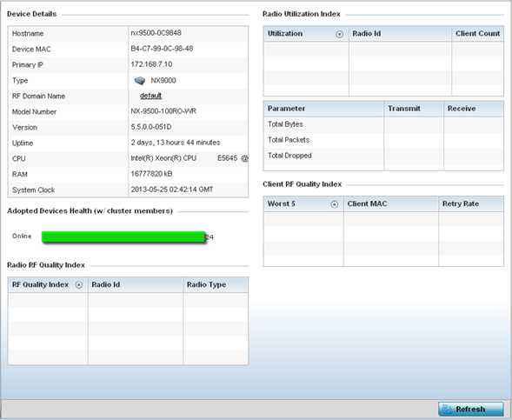Click the Transmit column header
This screenshot has height=420, width=512.
[x=414, y=109]
